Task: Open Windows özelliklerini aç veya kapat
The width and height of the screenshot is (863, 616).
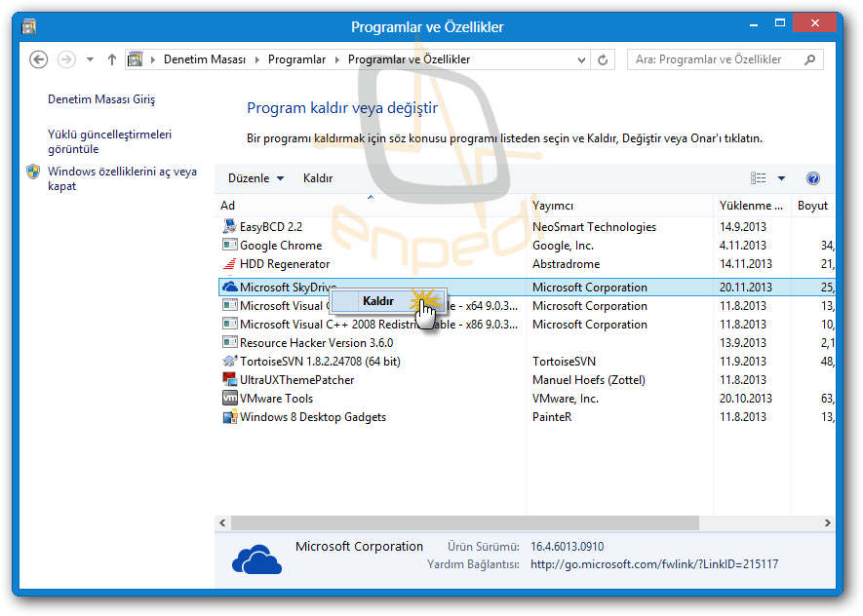Action: [x=122, y=178]
